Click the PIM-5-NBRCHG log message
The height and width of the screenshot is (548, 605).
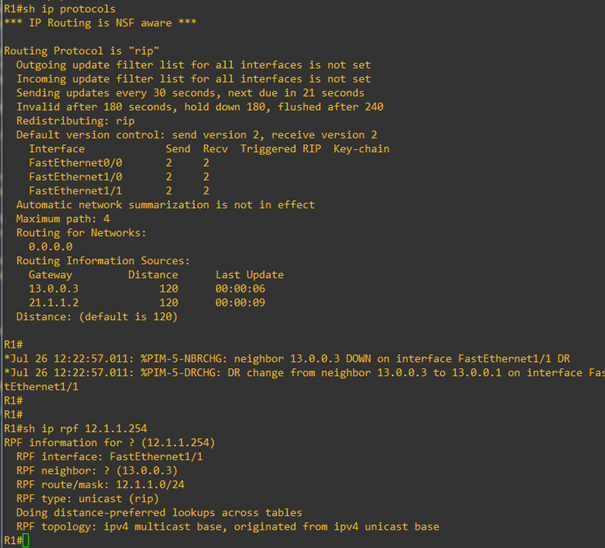tap(287, 359)
